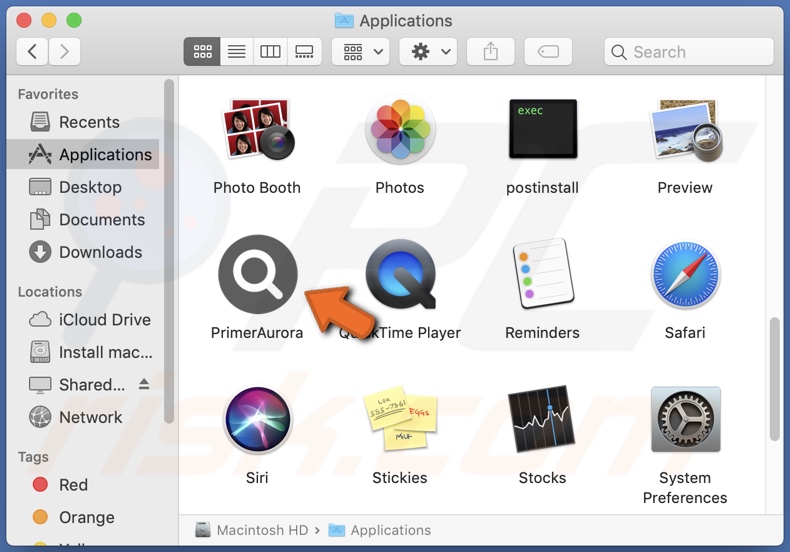Image resolution: width=790 pixels, height=552 pixels.
Task: Click the Applications folder icon in title bar
Action: pyautogui.click(x=344, y=20)
